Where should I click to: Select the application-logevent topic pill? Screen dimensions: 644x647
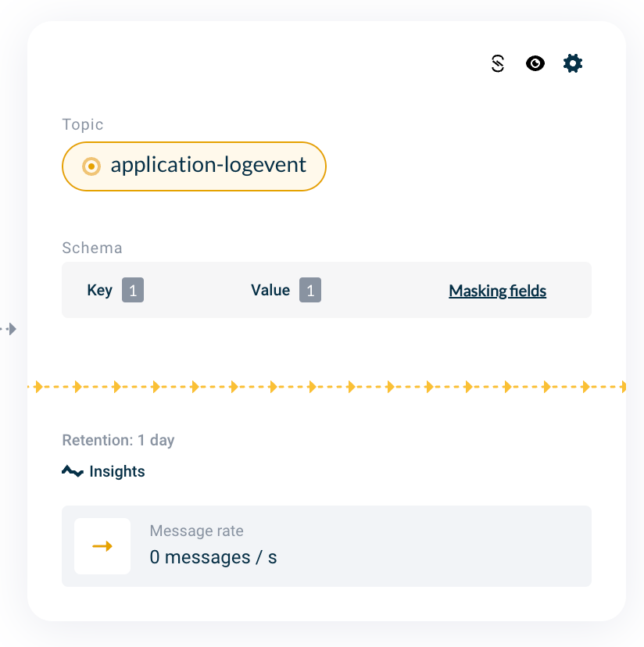[194, 166]
